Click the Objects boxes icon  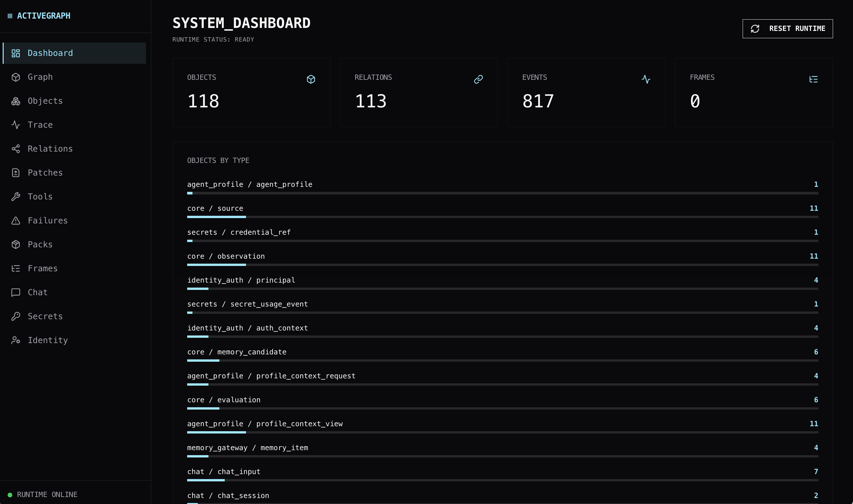click(16, 101)
